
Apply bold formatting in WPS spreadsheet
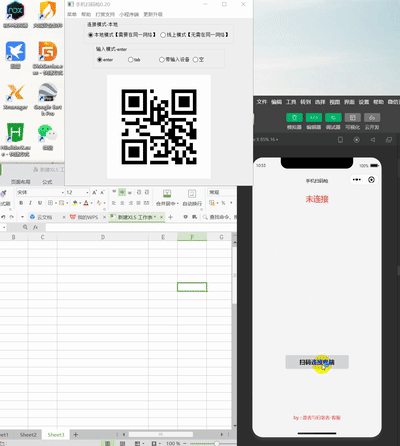(x=21, y=203)
